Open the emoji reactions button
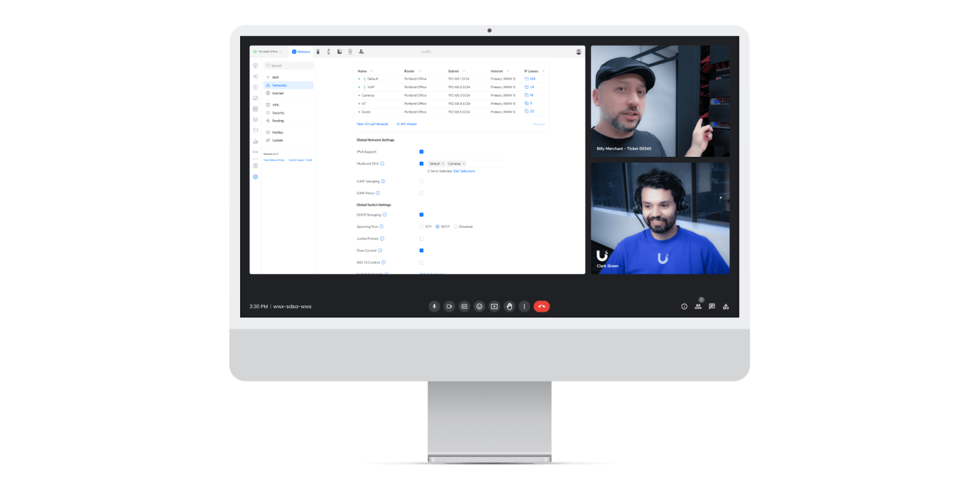 coord(479,306)
